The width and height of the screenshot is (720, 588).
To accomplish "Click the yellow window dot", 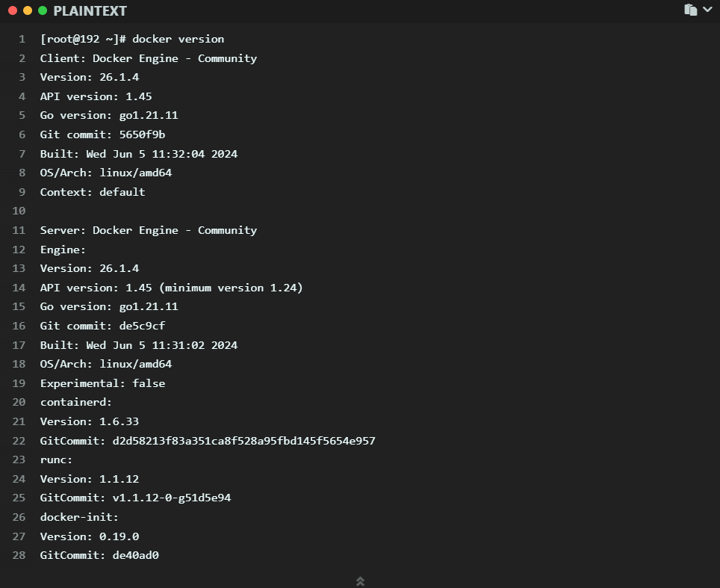I will click(28, 10).
